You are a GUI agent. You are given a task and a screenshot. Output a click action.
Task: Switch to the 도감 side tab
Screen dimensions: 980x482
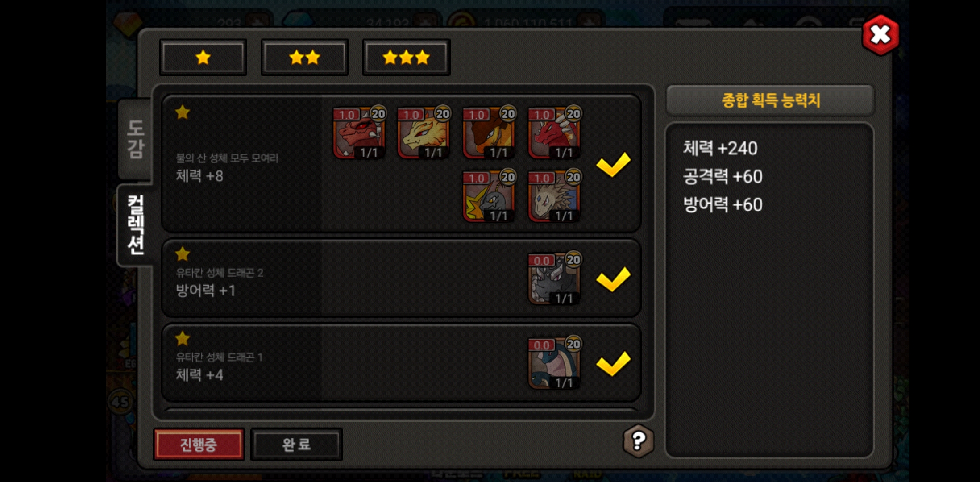pos(135,139)
